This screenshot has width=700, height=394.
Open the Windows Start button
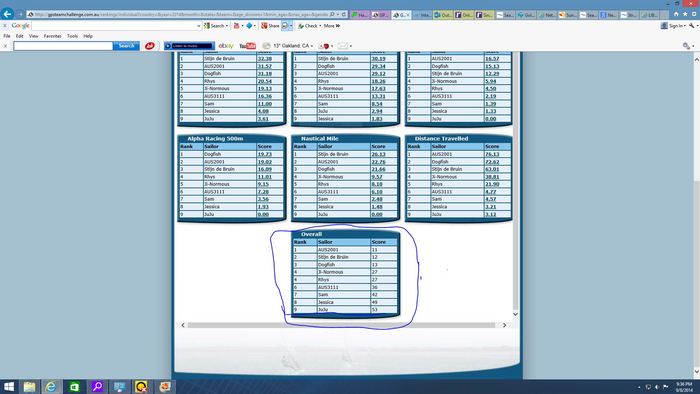8,386
